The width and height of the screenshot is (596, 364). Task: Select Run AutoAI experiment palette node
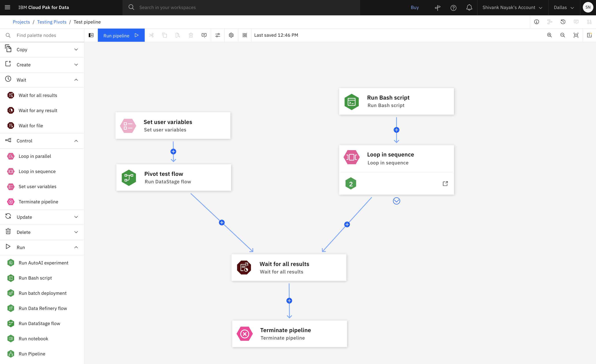(x=42, y=263)
